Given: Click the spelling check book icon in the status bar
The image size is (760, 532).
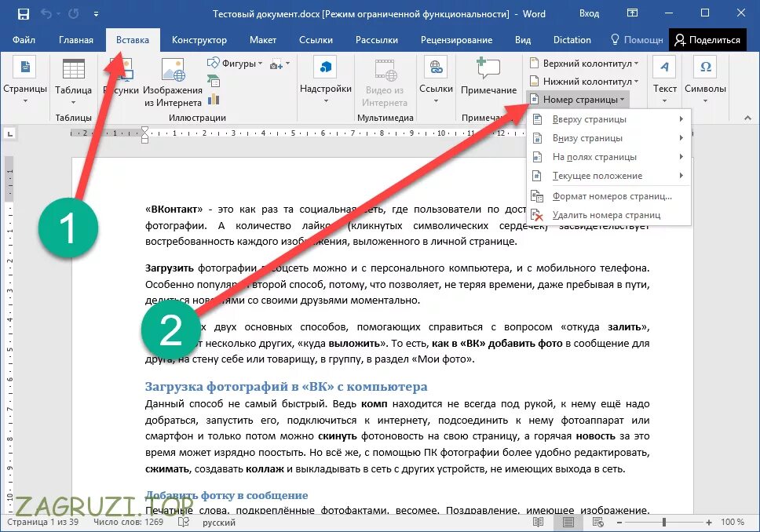Looking at the screenshot, I should click(x=183, y=523).
